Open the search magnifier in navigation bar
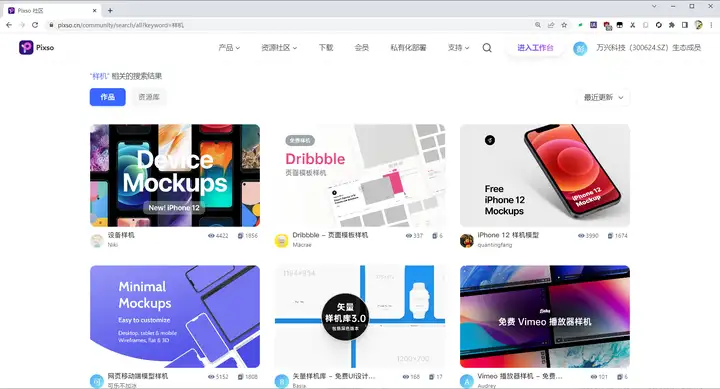The height and width of the screenshot is (389, 720). coord(487,48)
